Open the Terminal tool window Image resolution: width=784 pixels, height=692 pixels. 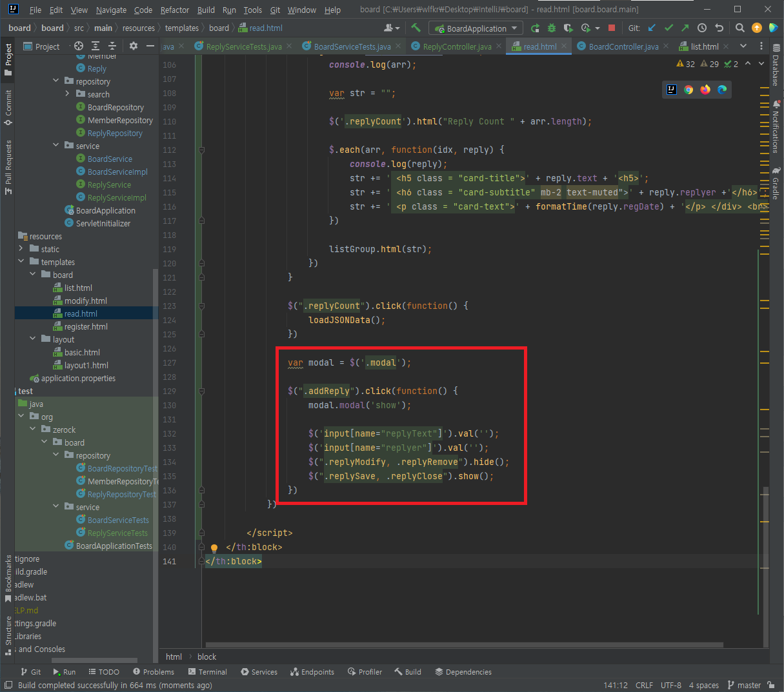[207, 671]
